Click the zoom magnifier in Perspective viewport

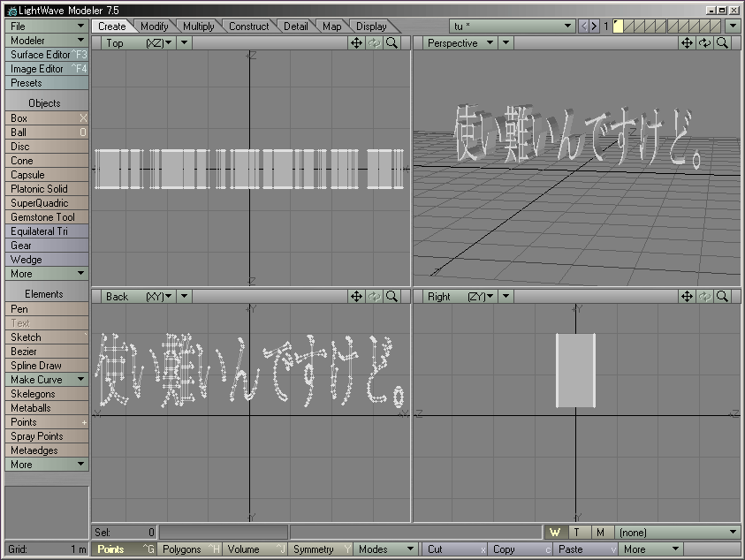coord(722,42)
